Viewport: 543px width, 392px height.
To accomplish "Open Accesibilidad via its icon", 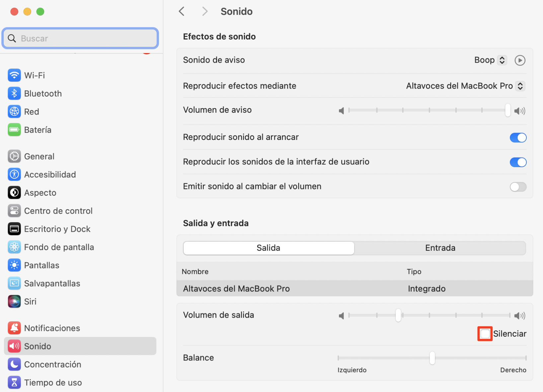I will point(14,174).
